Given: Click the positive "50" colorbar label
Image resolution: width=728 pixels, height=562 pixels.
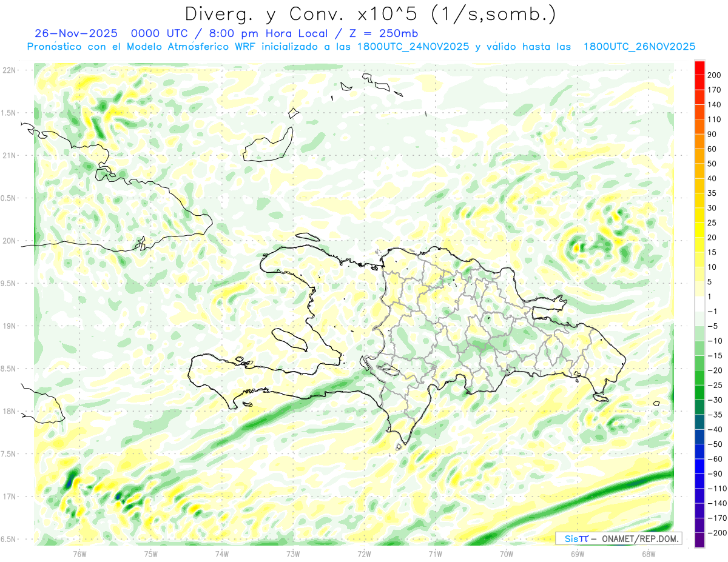Looking at the screenshot, I should tap(713, 164).
